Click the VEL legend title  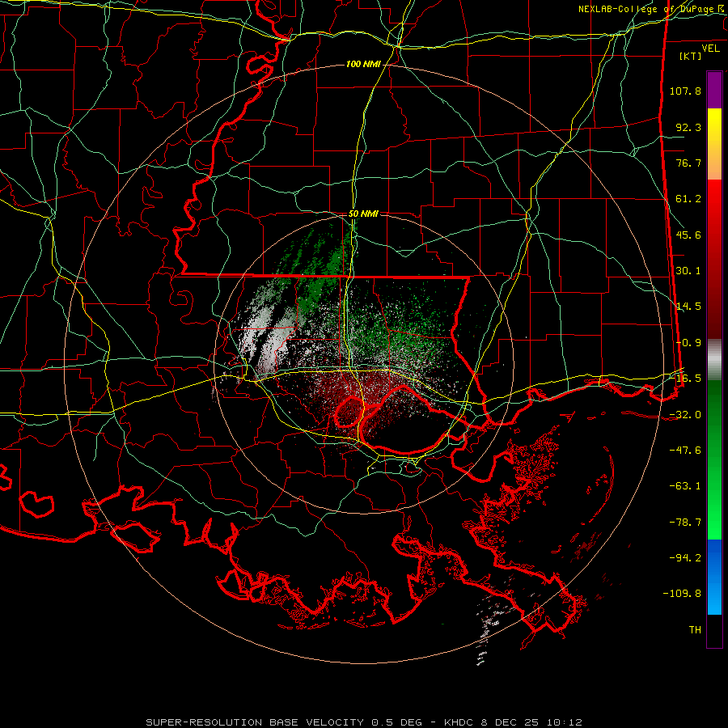tap(710, 49)
